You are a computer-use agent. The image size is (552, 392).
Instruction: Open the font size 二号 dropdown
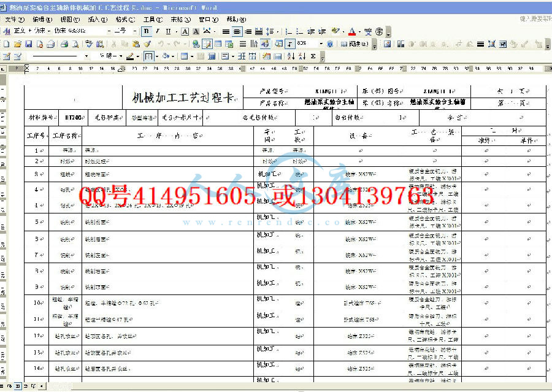(134, 31)
